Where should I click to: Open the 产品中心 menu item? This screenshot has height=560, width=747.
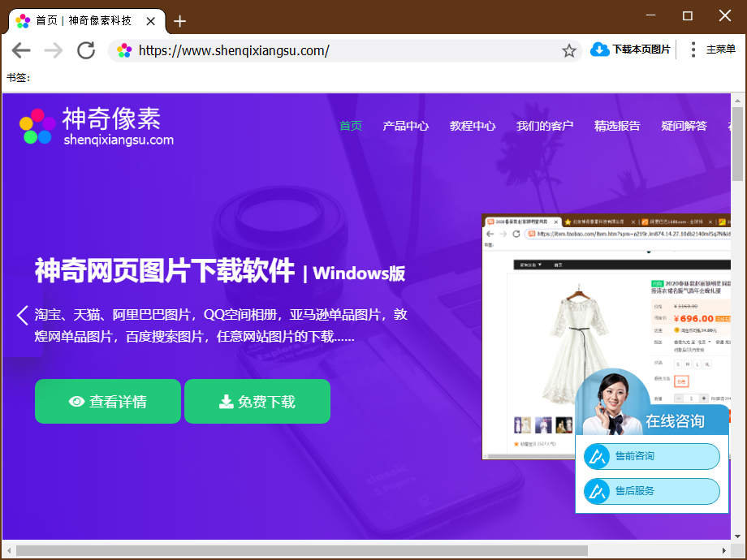click(405, 127)
